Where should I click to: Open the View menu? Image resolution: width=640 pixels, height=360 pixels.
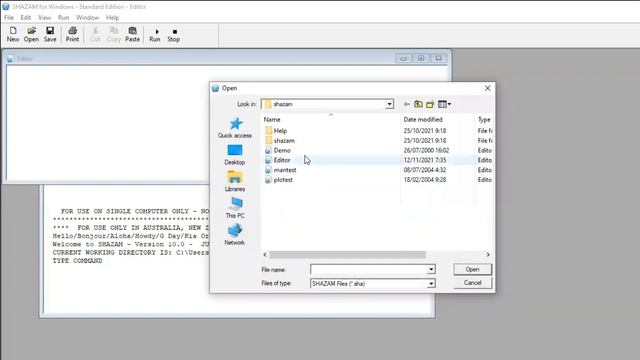pyautogui.click(x=44, y=18)
